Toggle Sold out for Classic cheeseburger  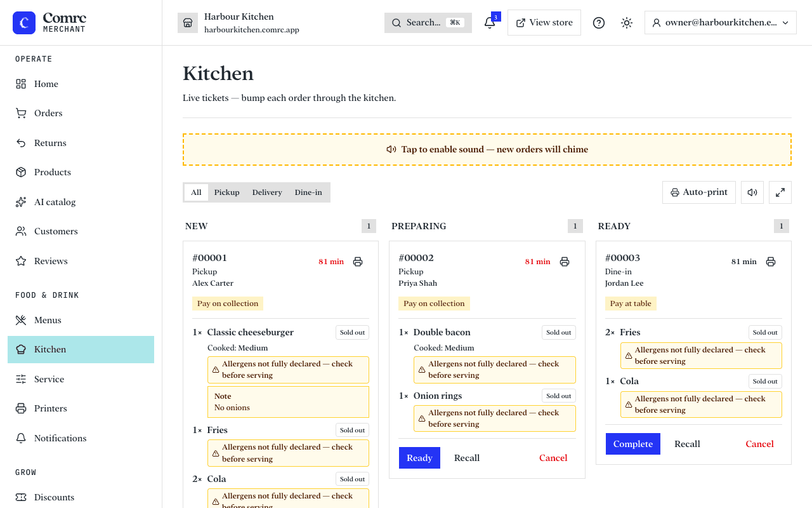click(x=352, y=333)
